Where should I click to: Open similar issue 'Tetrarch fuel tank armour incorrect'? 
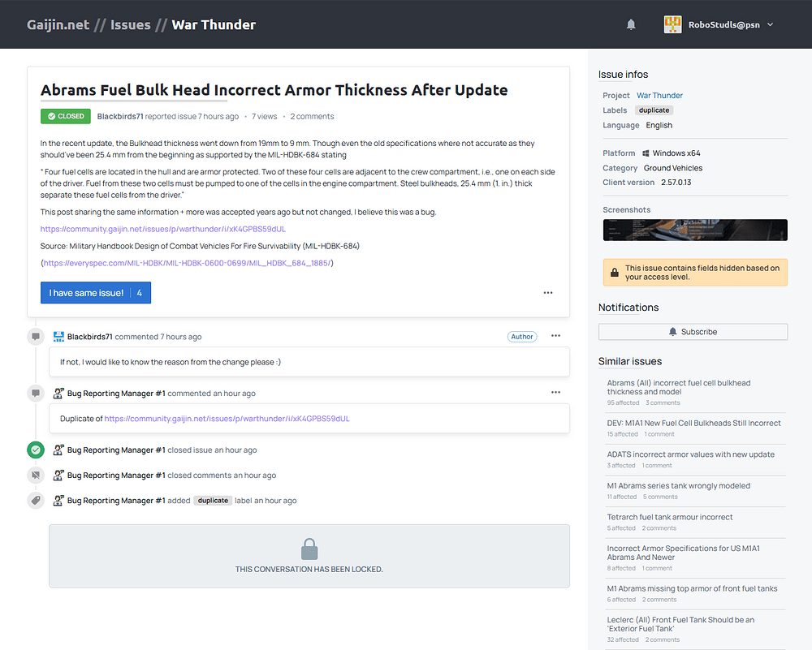670,517
